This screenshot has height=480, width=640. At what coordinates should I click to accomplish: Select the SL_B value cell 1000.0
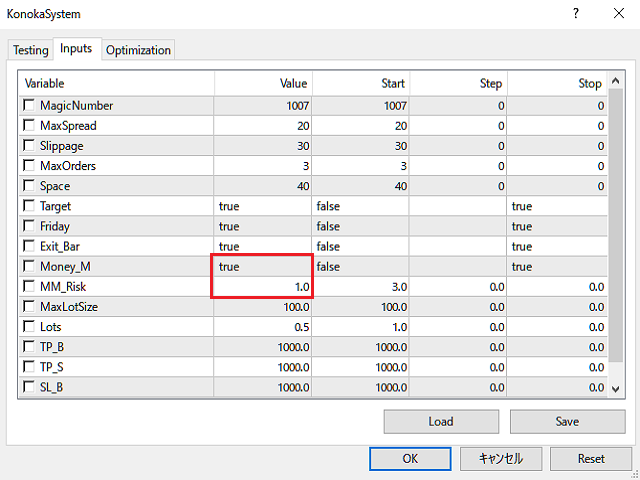click(x=263, y=387)
